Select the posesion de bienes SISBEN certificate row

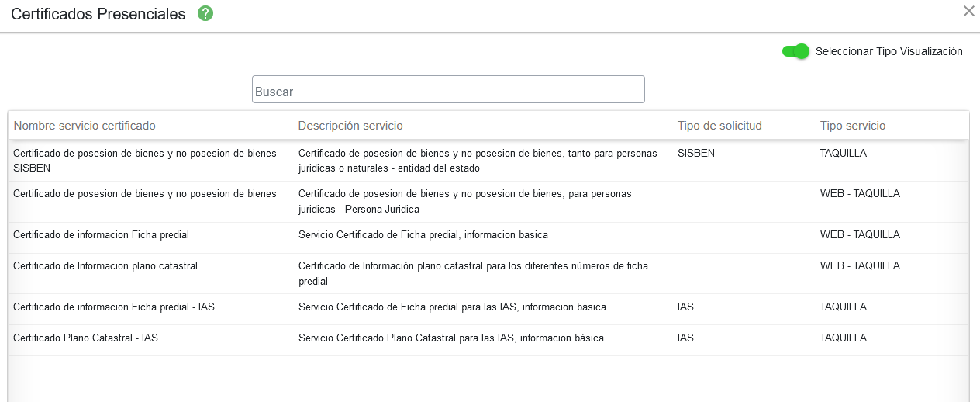147,160
